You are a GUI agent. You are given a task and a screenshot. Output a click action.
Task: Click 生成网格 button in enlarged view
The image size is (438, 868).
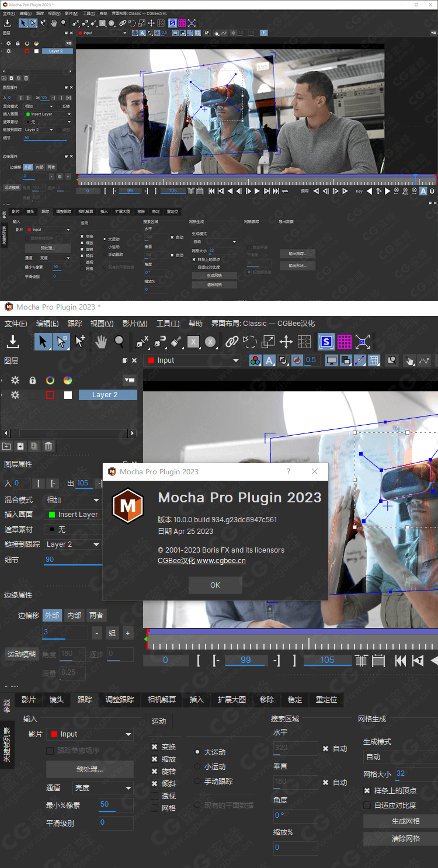[401, 821]
